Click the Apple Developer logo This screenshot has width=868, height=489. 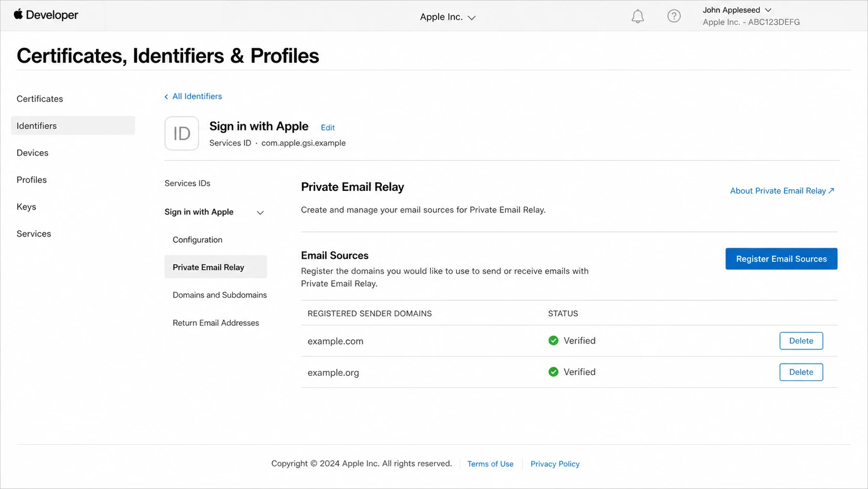46,15
